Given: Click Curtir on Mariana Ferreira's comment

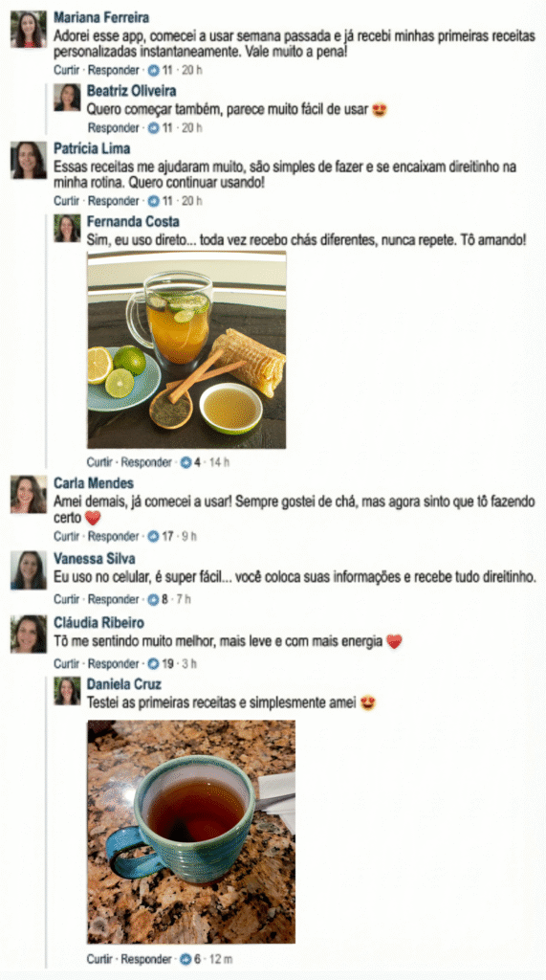Looking at the screenshot, I should click(66, 71).
